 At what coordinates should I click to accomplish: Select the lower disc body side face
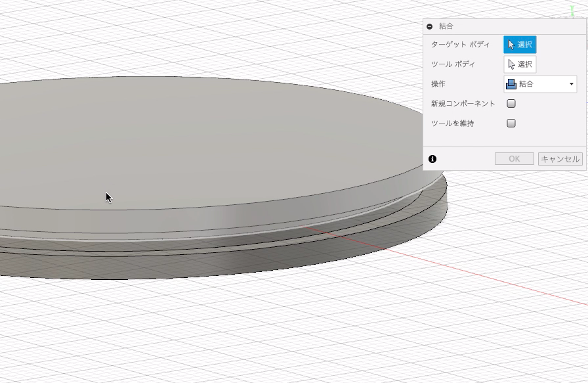pos(262,261)
